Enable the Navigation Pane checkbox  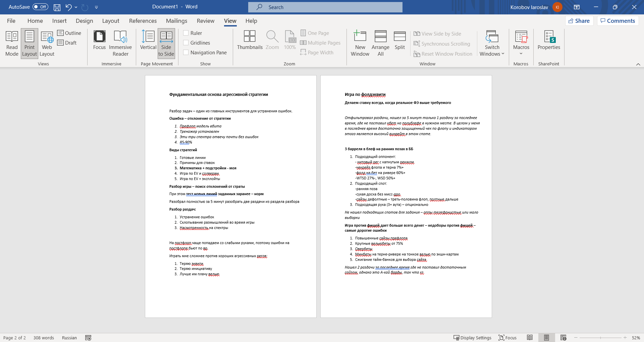pyautogui.click(x=186, y=52)
